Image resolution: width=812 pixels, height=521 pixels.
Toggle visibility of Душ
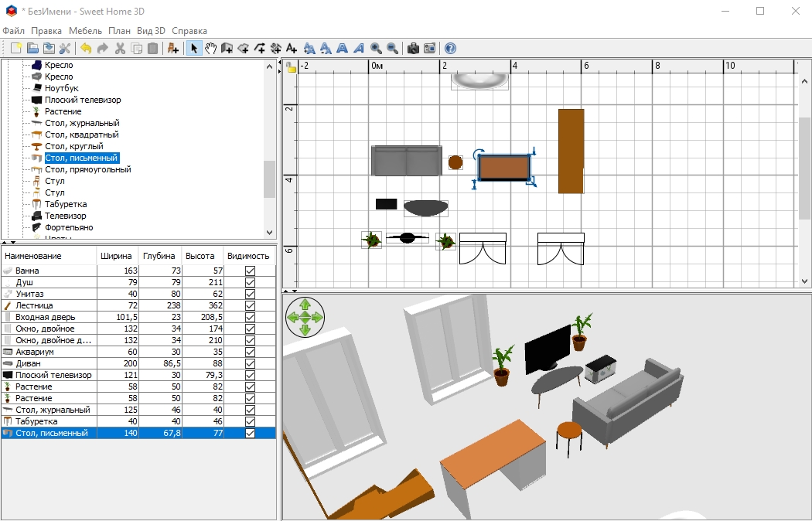[250, 282]
